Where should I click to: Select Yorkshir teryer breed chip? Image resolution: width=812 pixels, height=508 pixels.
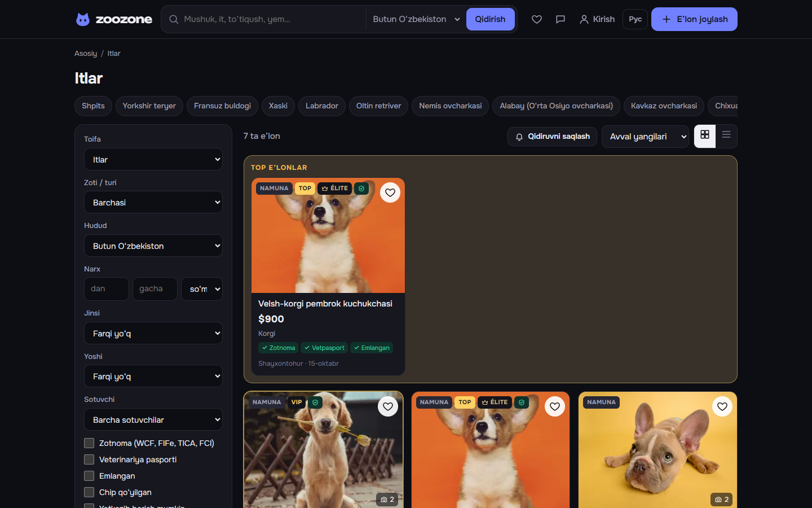149,106
